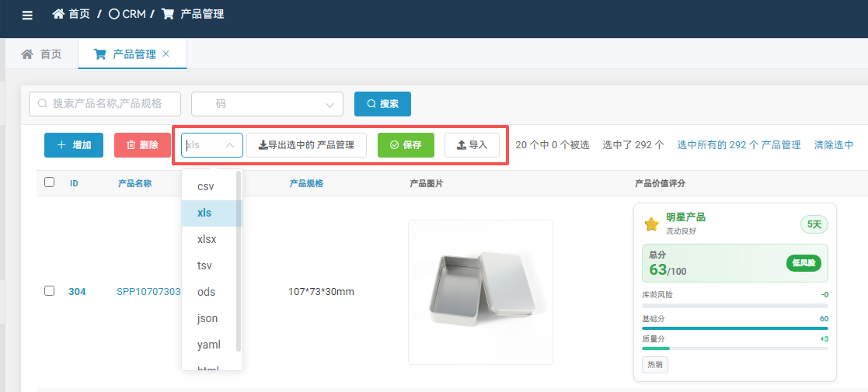Toggle the select-all checkbox in table header
This screenshot has height=392, width=868.
coord(50,182)
